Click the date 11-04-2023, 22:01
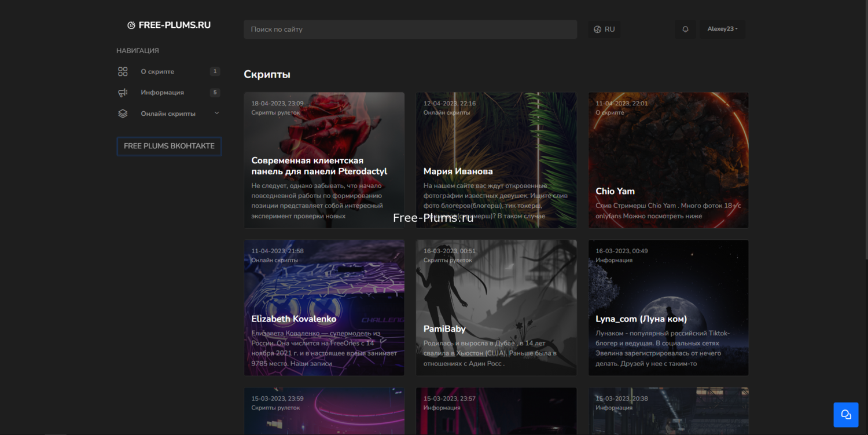 621,104
